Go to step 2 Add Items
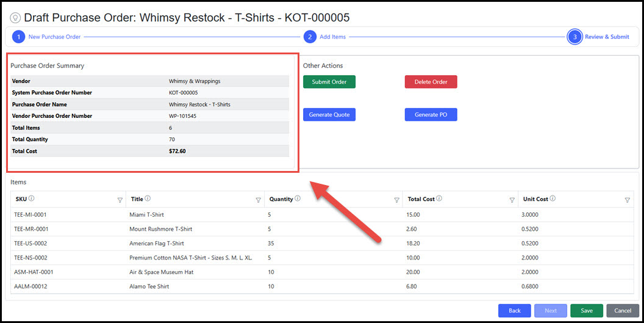This screenshot has height=323, width=644. [x=310, y=37]
